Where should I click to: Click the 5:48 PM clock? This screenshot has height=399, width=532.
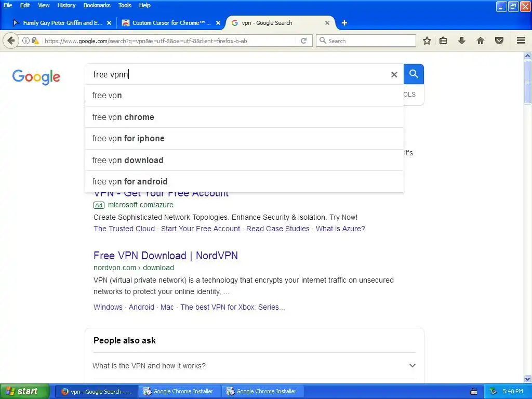513,392
